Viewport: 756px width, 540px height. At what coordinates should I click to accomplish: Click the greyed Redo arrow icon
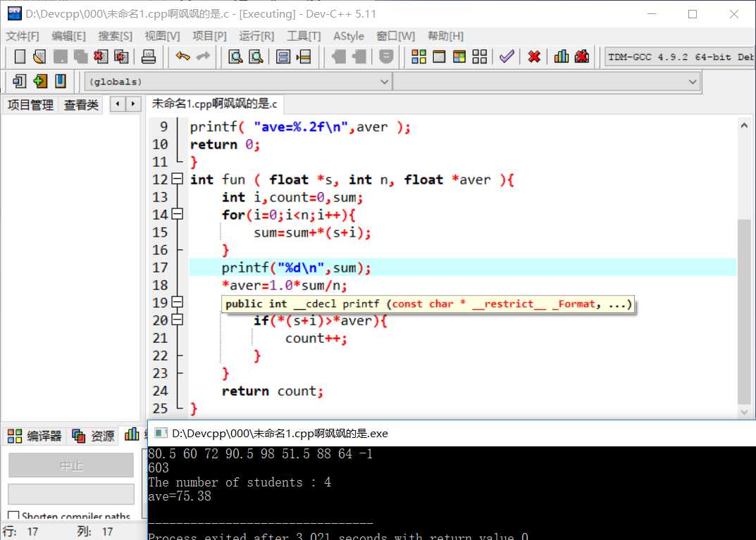(203, 56)
